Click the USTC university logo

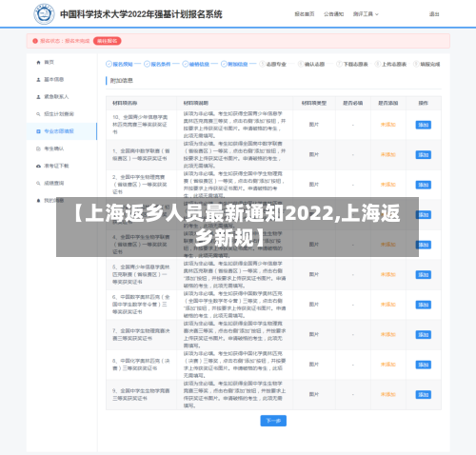44,14
